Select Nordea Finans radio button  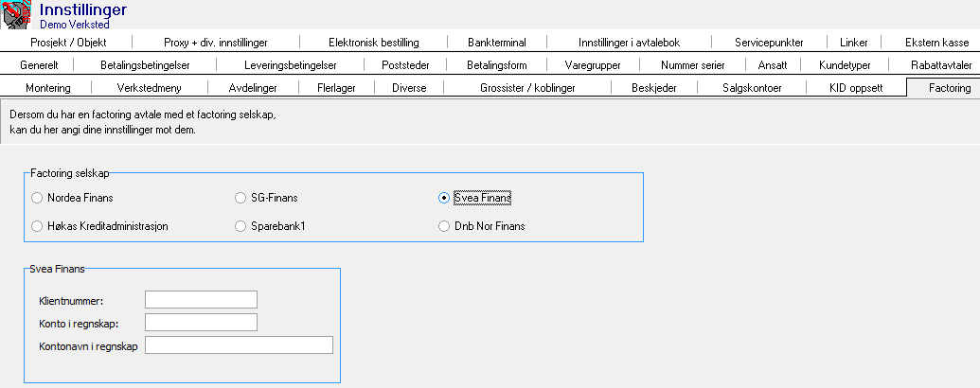[37, 199]
